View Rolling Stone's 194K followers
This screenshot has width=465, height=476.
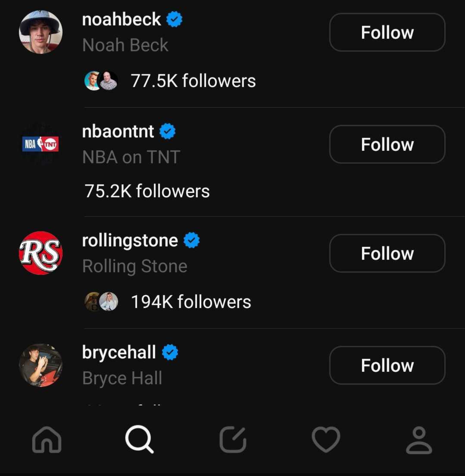[191, 302]
